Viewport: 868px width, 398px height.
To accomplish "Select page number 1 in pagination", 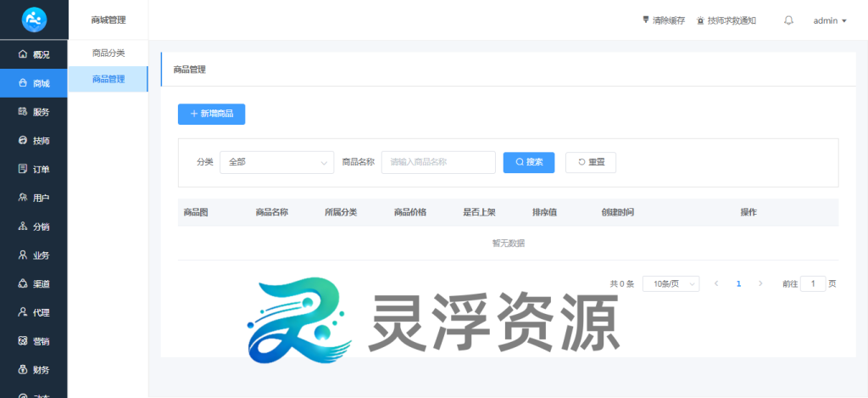I will [738, 283].
